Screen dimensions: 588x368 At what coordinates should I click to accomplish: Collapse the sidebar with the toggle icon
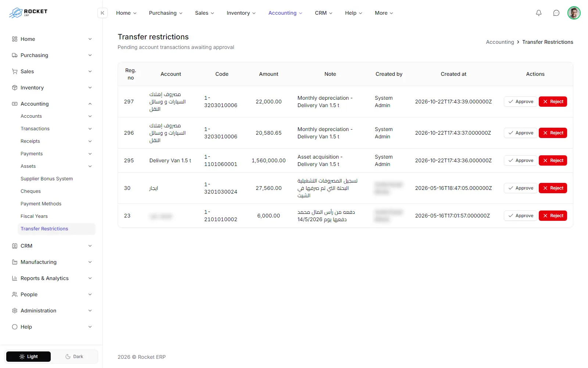pos(103,13)
